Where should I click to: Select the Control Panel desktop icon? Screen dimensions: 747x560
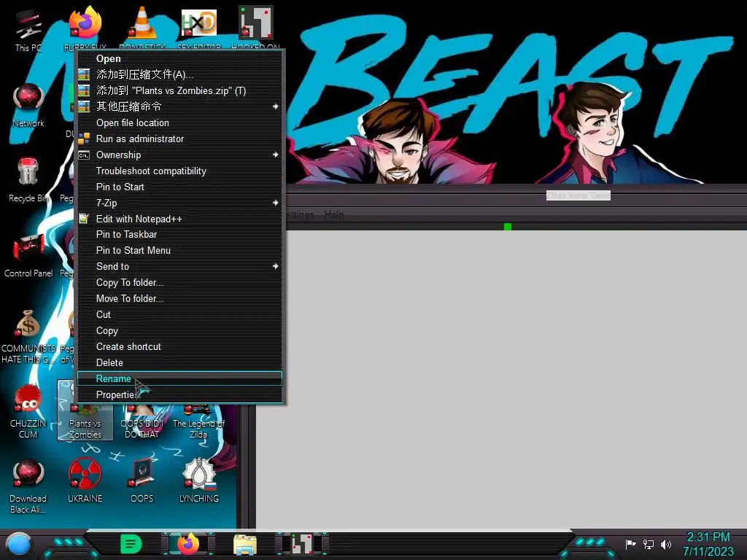[28, 254]
